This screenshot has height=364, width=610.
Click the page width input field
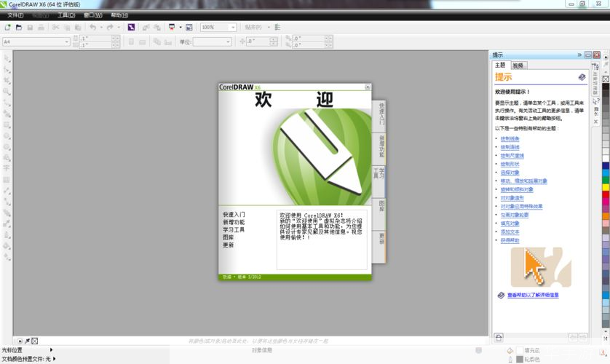click(95, 38)
